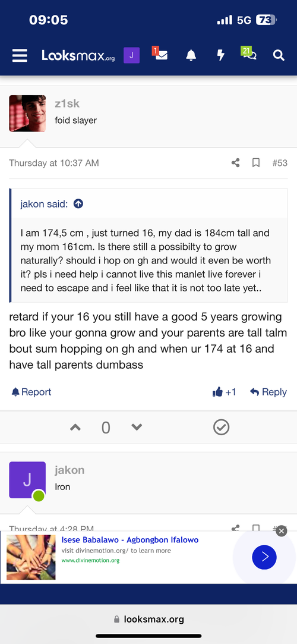
Task: Report z1sk's post
Action: [x=31, y=392]
